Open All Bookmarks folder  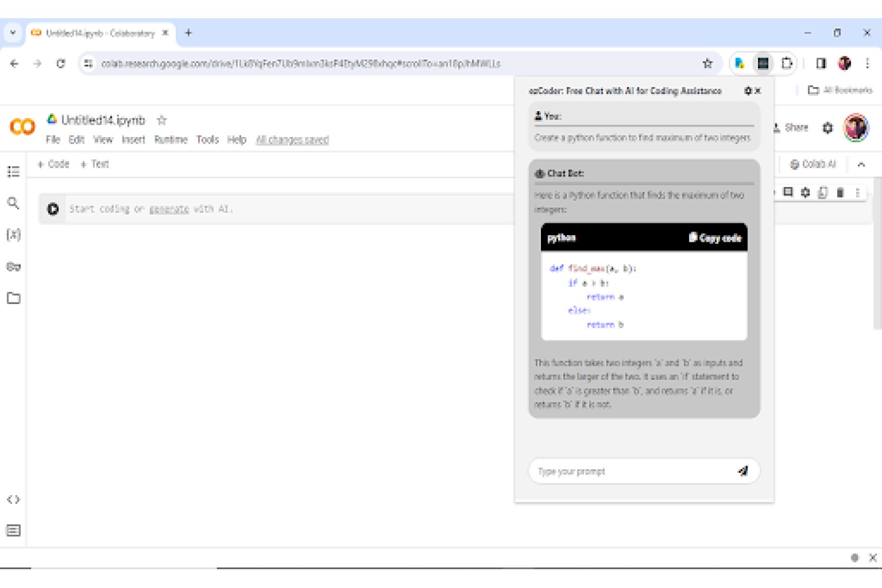[x=840, y=90]
